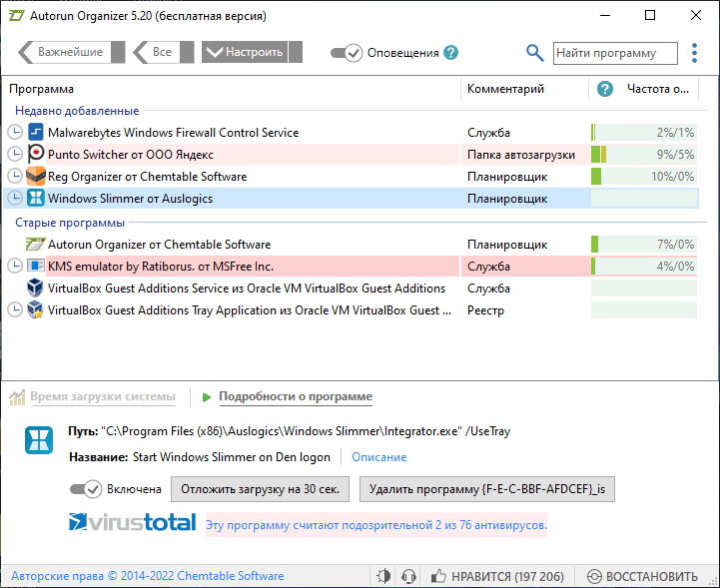
Task: Click the VirusTotal logo
Action: (x=132, y=522)
